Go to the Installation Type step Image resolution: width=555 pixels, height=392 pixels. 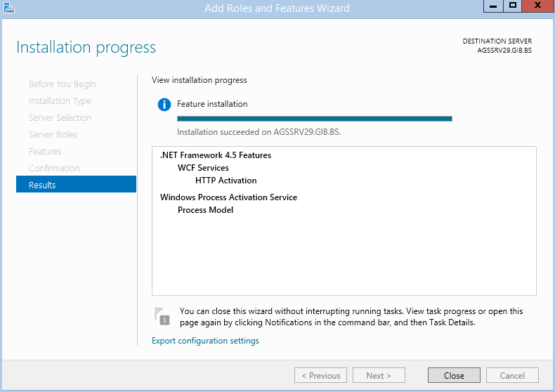[60, 101]
